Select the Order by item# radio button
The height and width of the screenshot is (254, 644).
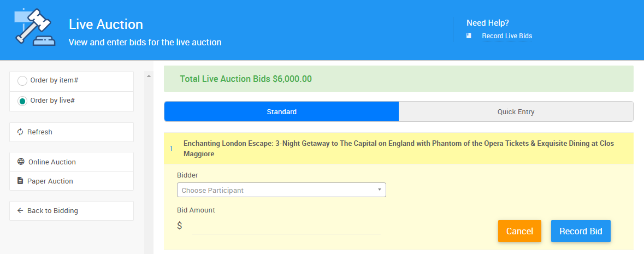coord(22,81)
